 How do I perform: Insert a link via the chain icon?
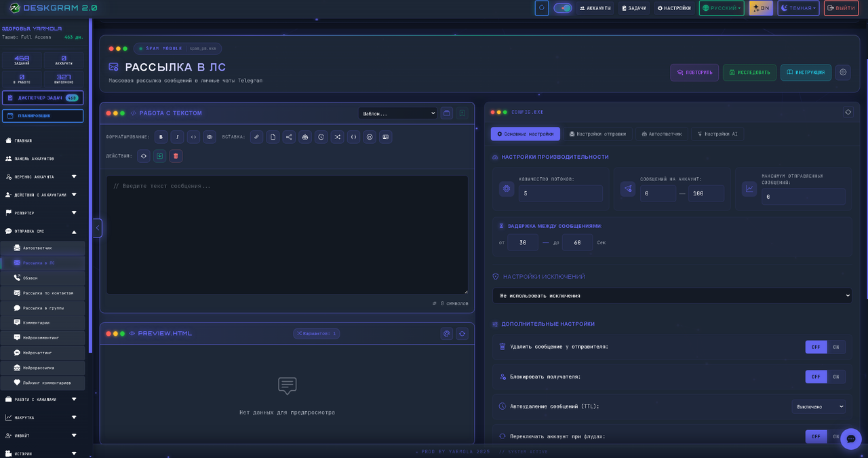coord(256,137)
